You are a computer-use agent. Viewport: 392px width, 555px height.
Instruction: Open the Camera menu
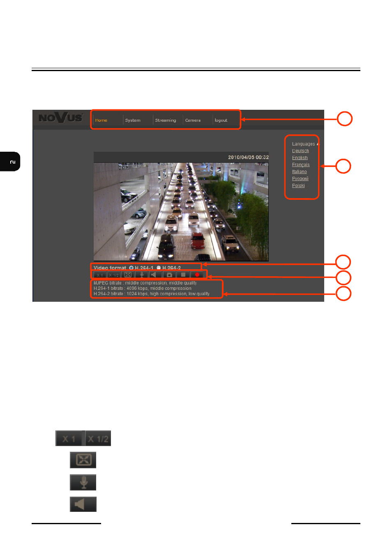point(193,120)
